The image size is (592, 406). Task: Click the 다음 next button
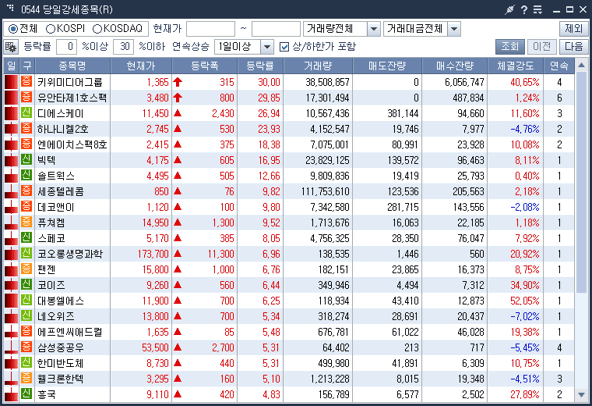coord(574,47)
